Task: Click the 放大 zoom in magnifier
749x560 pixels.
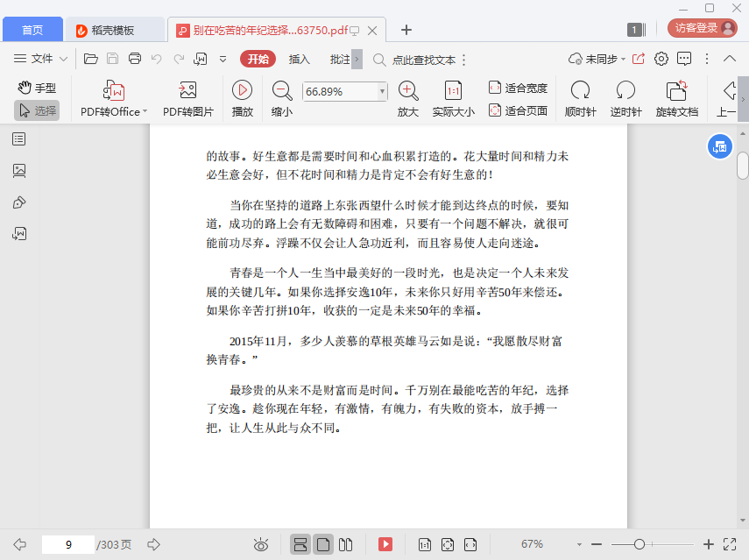Action: [x=407, y=91]
